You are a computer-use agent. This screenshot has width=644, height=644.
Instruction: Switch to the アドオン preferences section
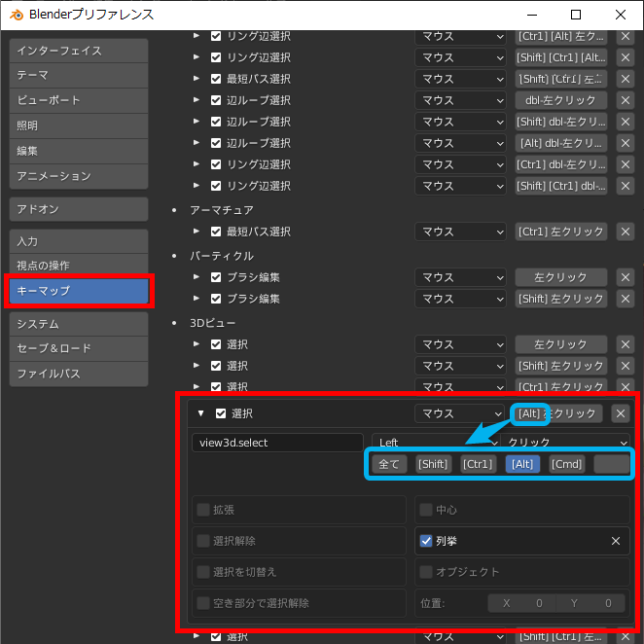point(78,209)
